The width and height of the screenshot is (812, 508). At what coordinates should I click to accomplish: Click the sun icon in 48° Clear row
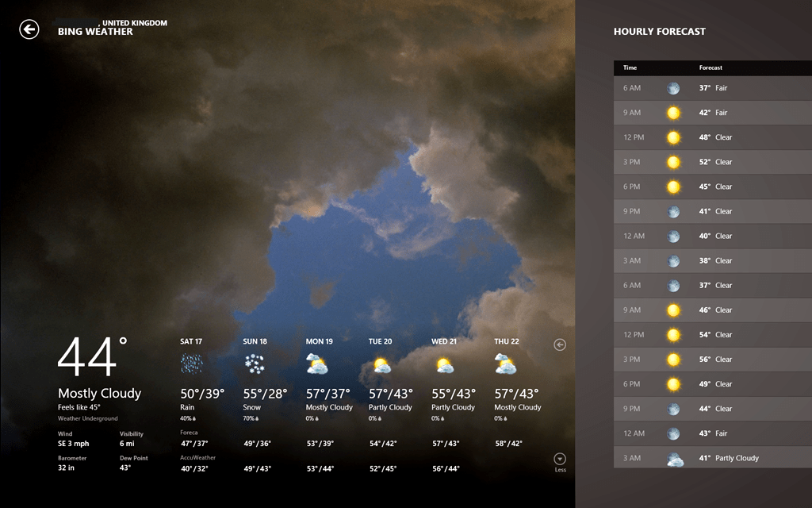coord(673,137)
